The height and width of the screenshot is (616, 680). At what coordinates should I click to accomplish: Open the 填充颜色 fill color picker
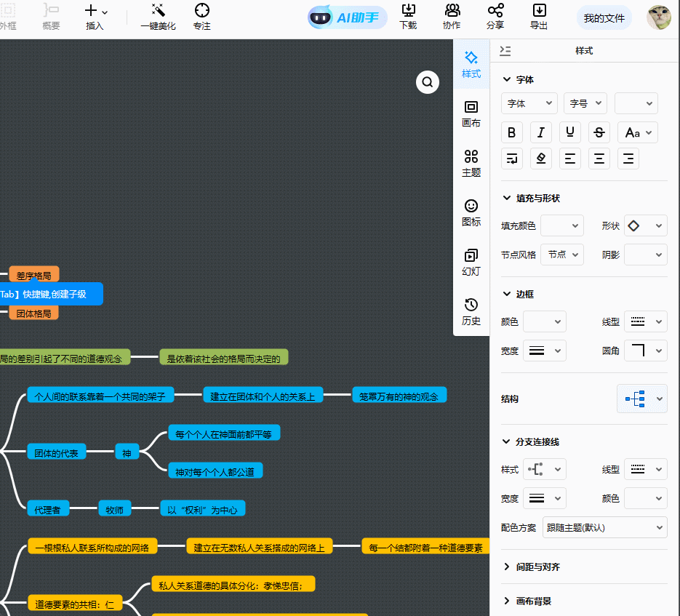click(561, 225)
